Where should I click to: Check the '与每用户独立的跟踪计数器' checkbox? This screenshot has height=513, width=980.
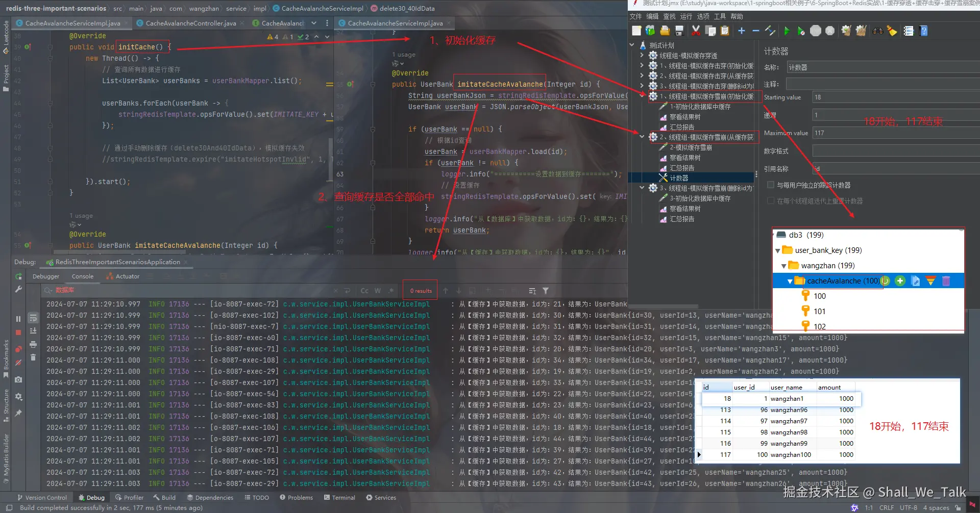click(771, 185)
